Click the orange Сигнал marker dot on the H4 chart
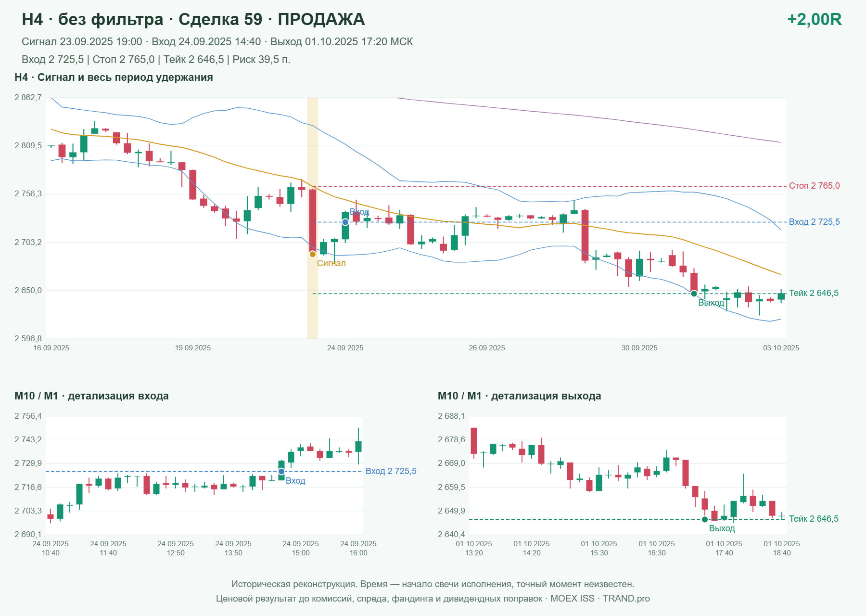Image resolution: width=866 pixels, height=616 pixels. tap(313, 254)
